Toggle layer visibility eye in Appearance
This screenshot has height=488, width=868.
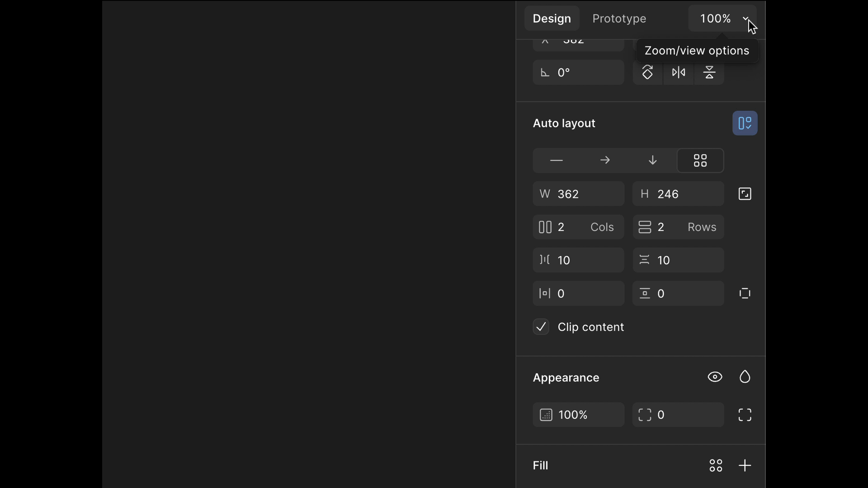pyautogui.click(x=715, y=377)
